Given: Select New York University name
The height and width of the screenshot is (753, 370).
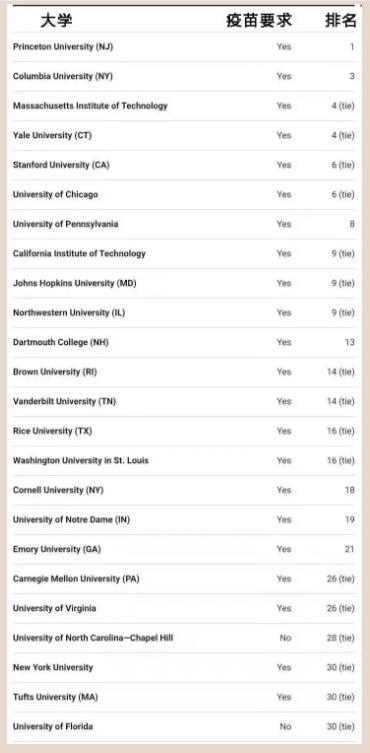Looking at the screenshot, I should [x=53, y=668].
